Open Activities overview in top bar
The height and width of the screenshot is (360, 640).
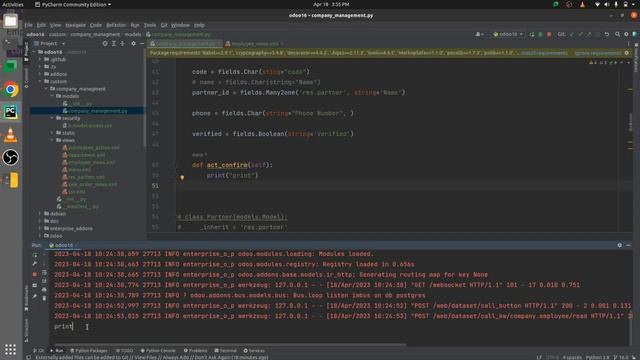click(x=13, y=4)
